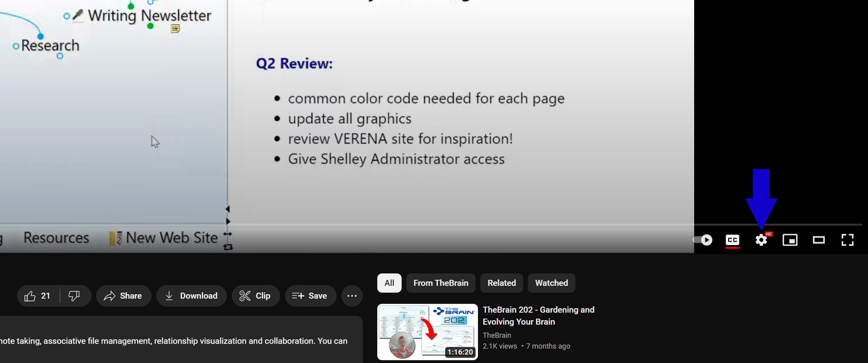Open the more actions ellipsis menu

[x=352, y=296]
